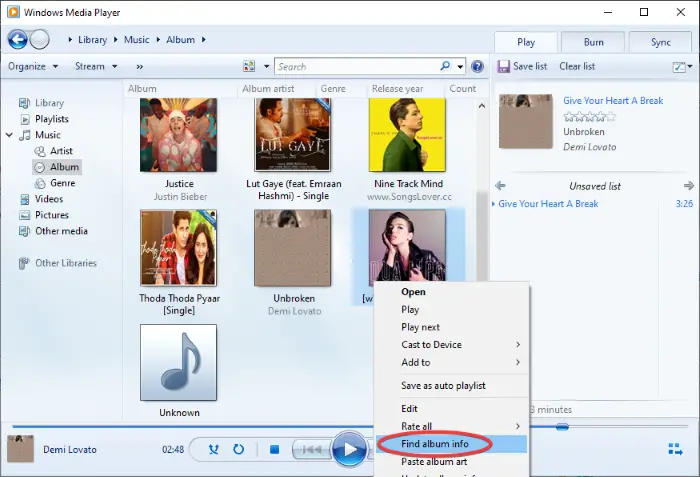
Task: Select Give Your Heart A Break playlist row
Action: point(592,204)
